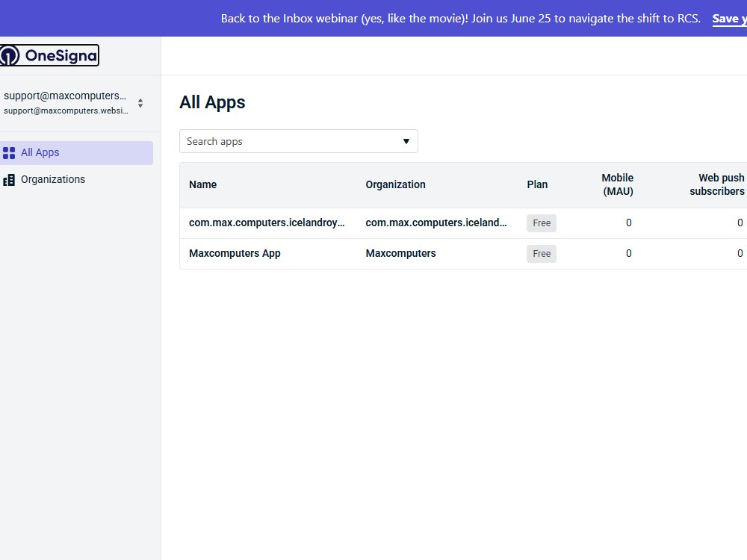747x560 pixels.
Task: Click the Mobile (MAU) column header
Action: pos(618,184)
